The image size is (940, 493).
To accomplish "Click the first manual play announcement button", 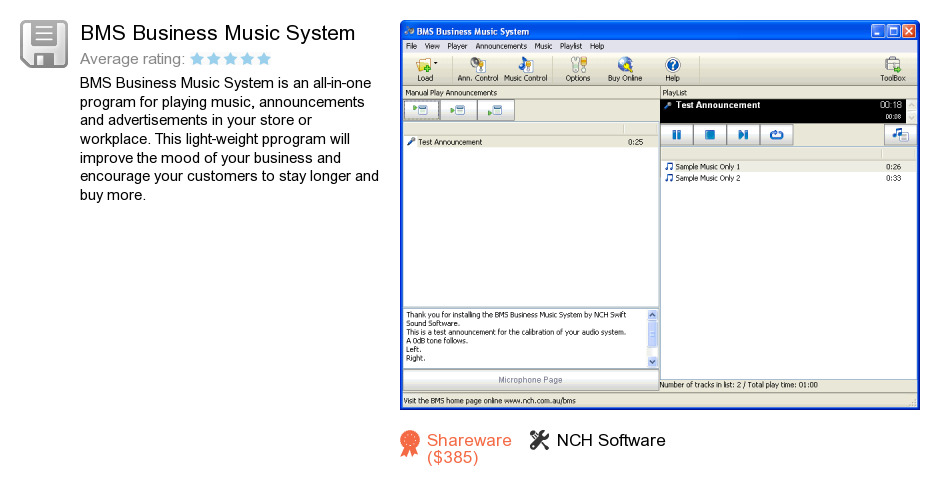I will point(421,110).
